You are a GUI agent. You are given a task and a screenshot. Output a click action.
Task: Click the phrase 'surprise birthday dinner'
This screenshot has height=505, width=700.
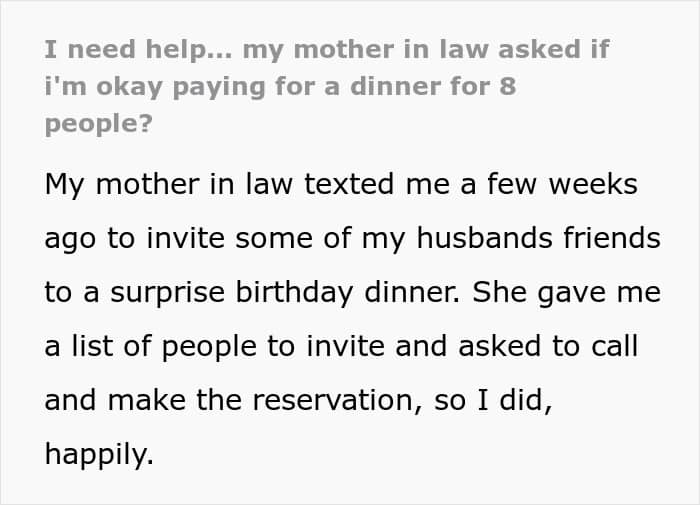click(285, 293)
